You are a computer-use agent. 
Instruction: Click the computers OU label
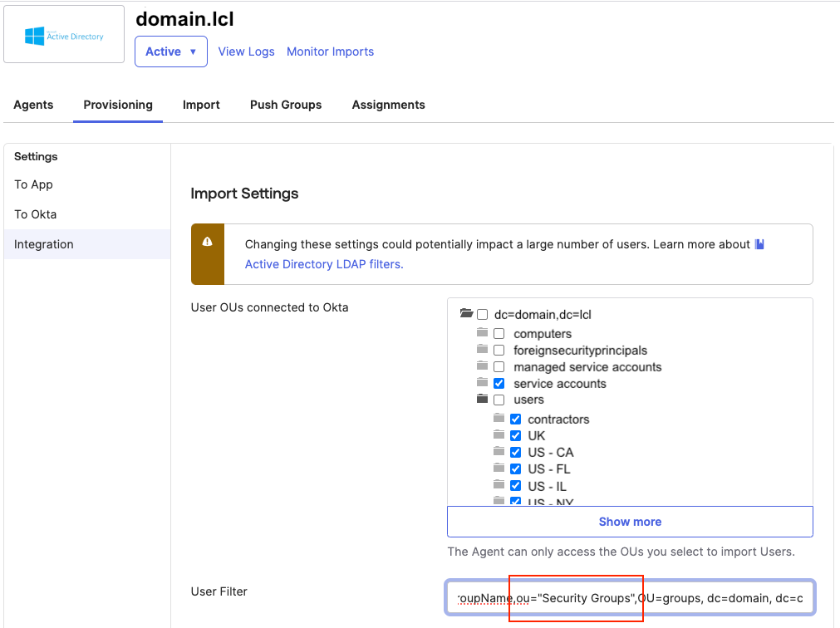(x=543, y=334)
